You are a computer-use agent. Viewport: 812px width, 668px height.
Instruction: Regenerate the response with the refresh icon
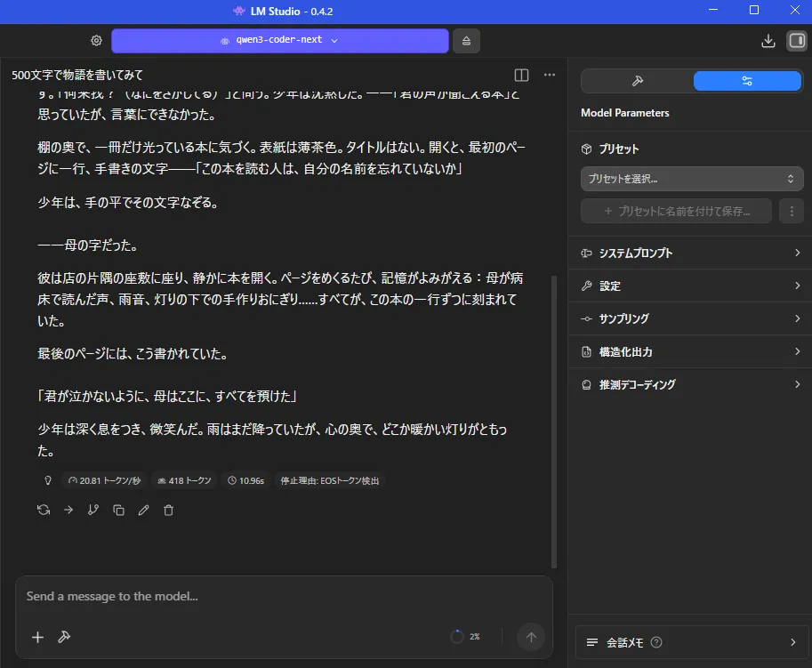click(x=44, y=510)
